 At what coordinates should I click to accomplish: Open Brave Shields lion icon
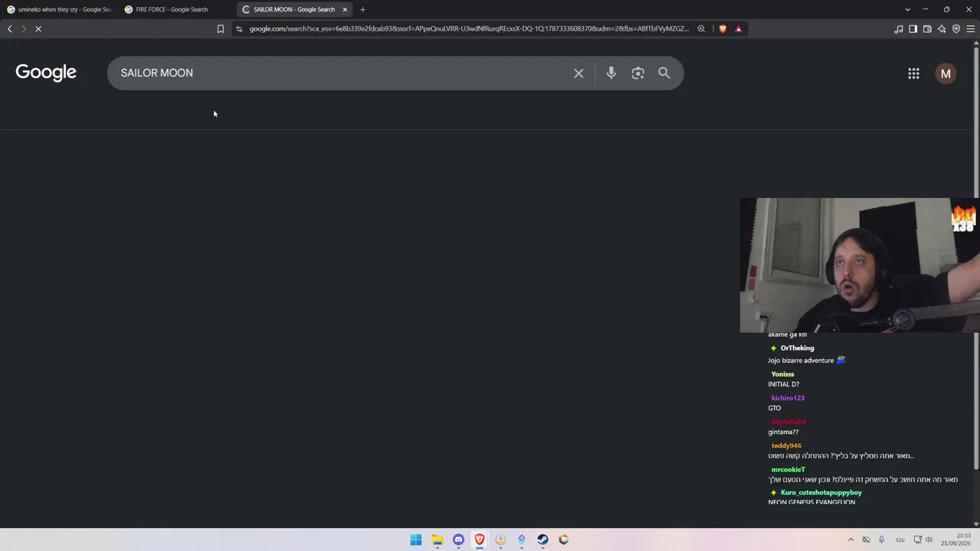723,29
